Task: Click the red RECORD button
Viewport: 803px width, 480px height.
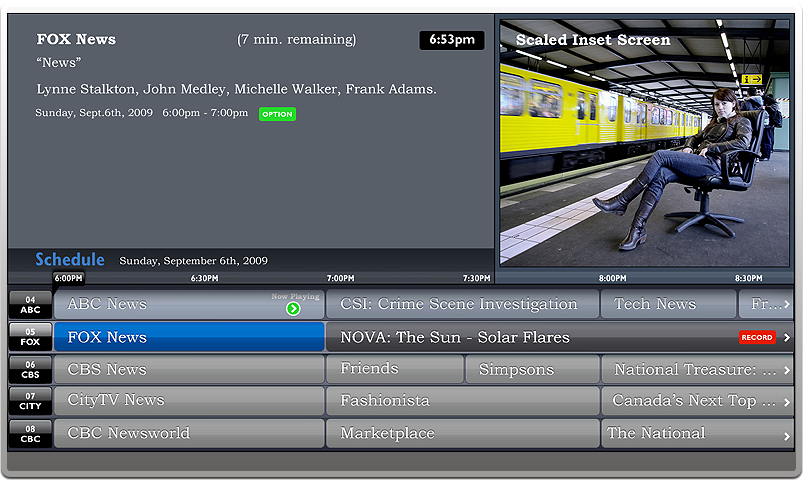Action: (757, 337)
